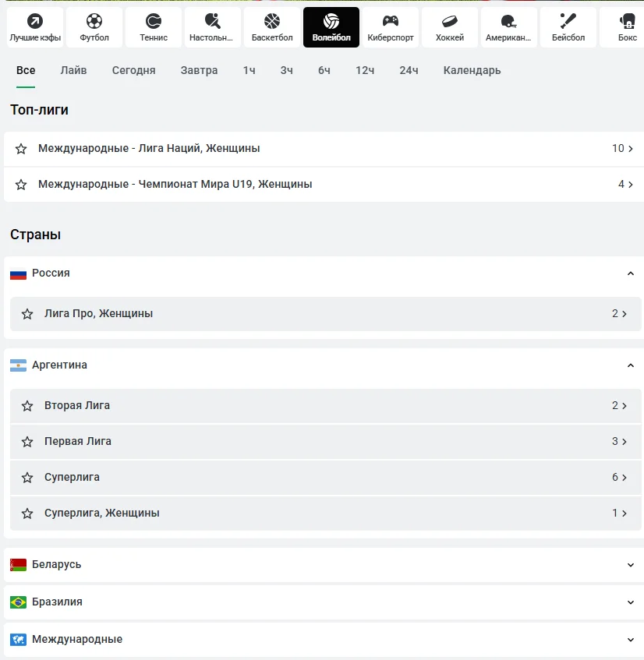Favorite the Nations League Women star
The image size is (644, 660).
21,149
